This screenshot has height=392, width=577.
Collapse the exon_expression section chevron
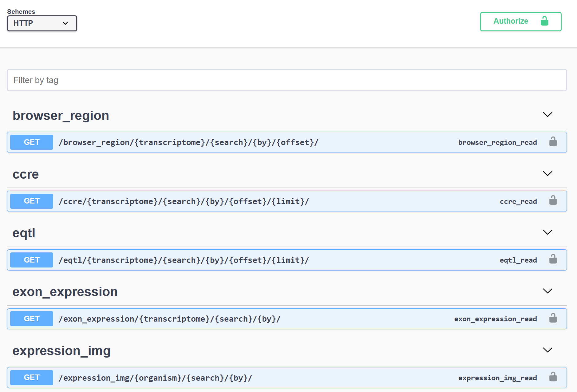coord(547,291)
